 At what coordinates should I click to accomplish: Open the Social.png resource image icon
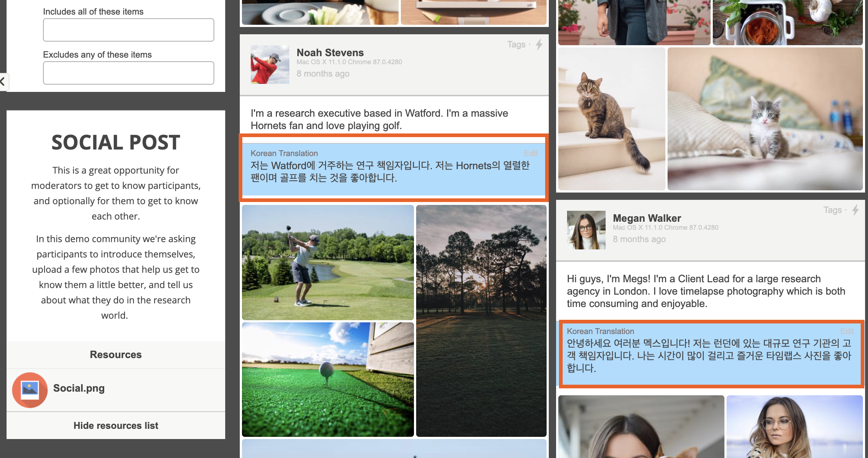(30, 389)
